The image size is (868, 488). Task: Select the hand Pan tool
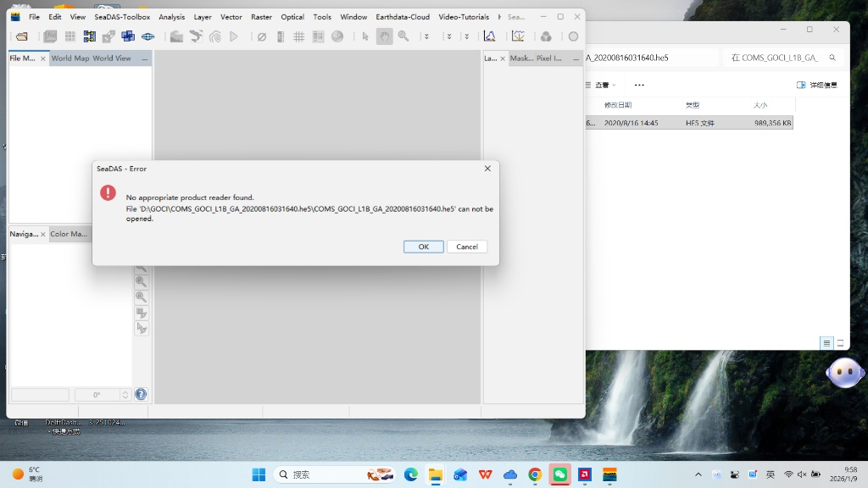384,36
